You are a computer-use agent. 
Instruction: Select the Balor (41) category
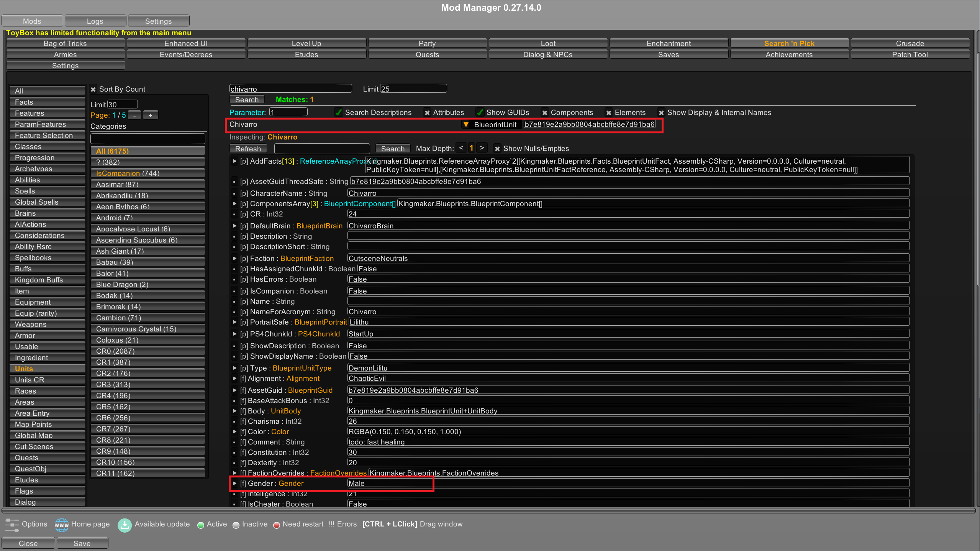click(148, 273)
